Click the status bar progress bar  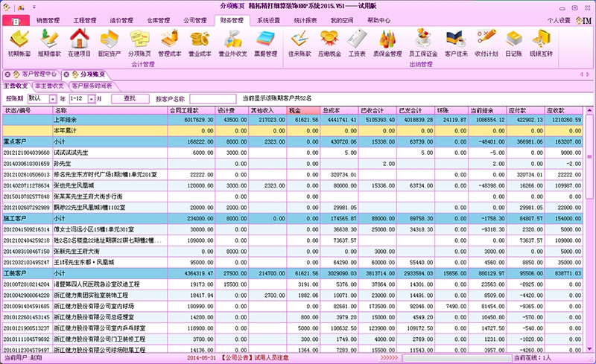tap(457, 358)
